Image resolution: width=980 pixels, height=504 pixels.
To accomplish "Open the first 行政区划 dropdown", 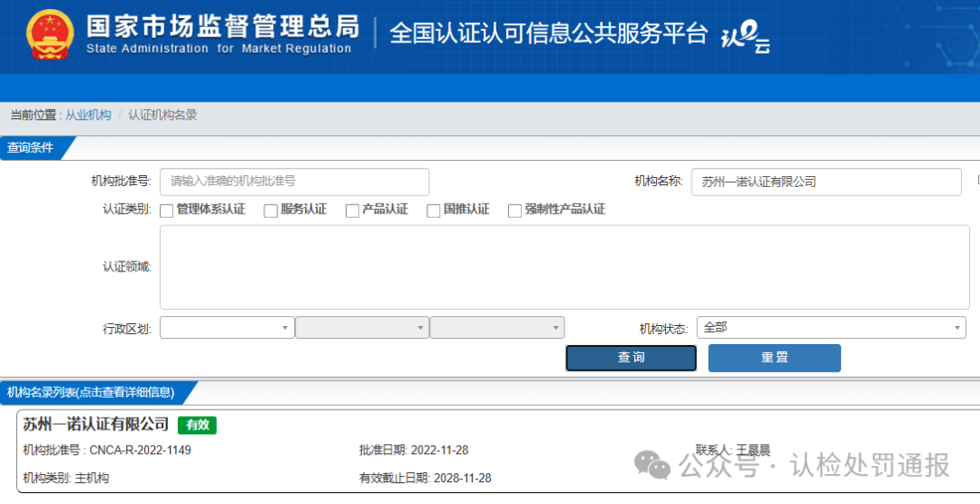I will click(x=227, y=328).
